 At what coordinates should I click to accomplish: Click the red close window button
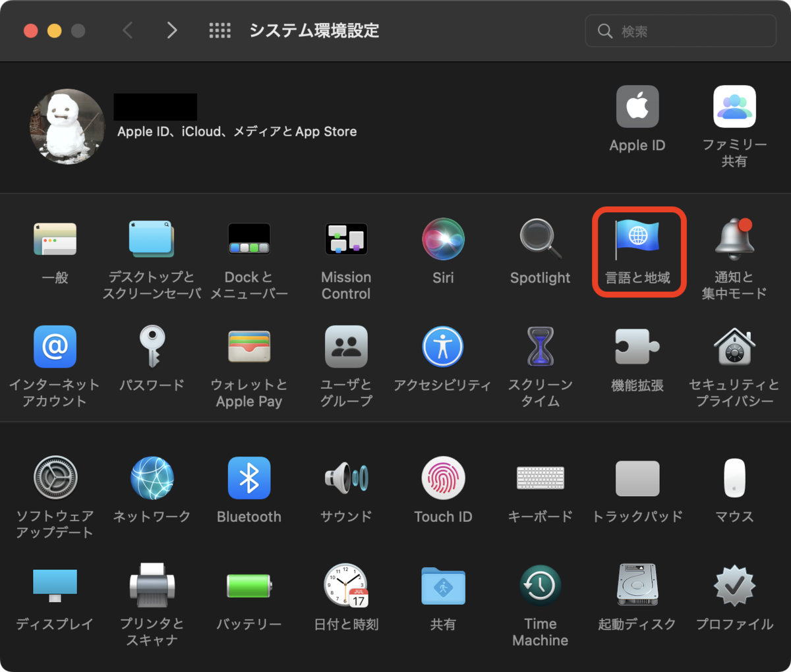tap(30, 30)
